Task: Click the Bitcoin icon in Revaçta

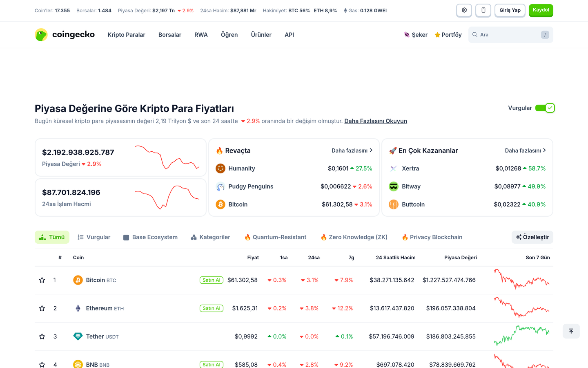Action: tap(220, 204)
